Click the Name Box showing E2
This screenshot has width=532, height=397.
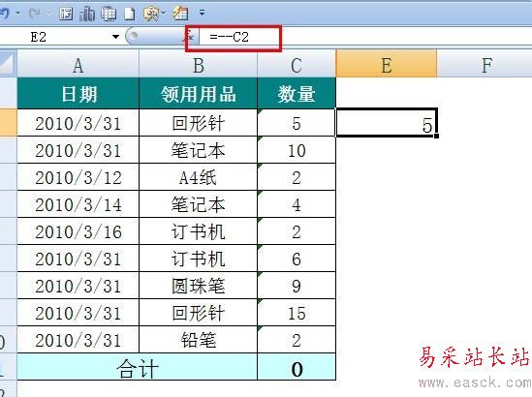(x=54, y=36)
